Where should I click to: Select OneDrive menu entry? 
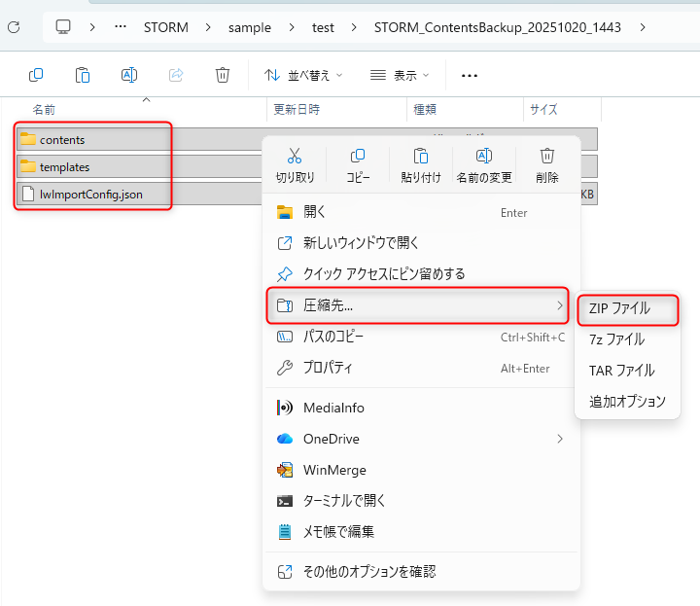coord(421,439)
